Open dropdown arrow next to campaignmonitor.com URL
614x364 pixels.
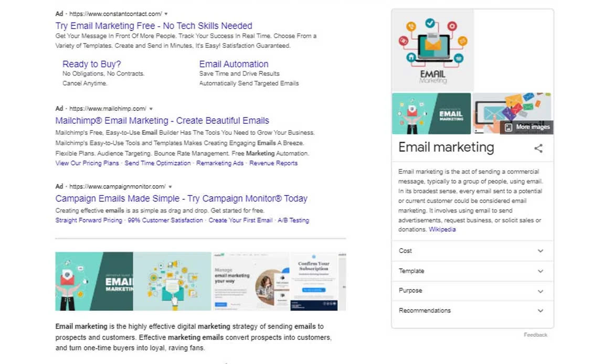coord(170,187)
